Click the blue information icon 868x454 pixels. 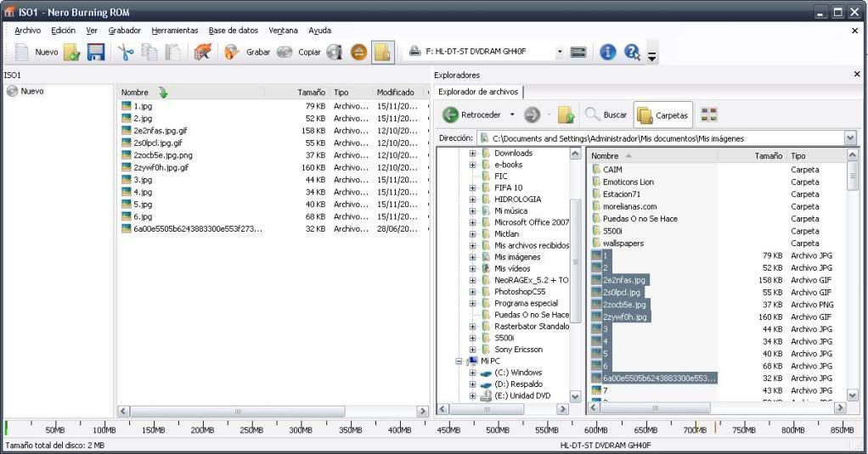[607, 53]
